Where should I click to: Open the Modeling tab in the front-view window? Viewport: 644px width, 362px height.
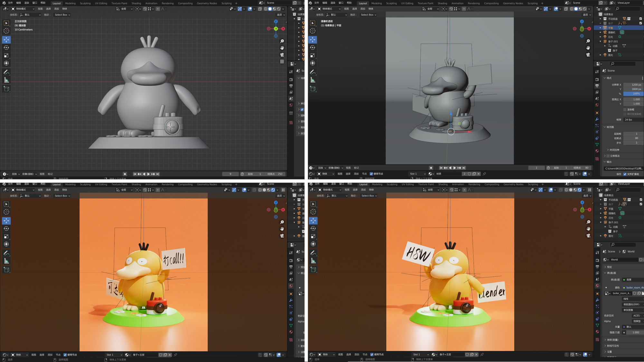pos(70,3)
